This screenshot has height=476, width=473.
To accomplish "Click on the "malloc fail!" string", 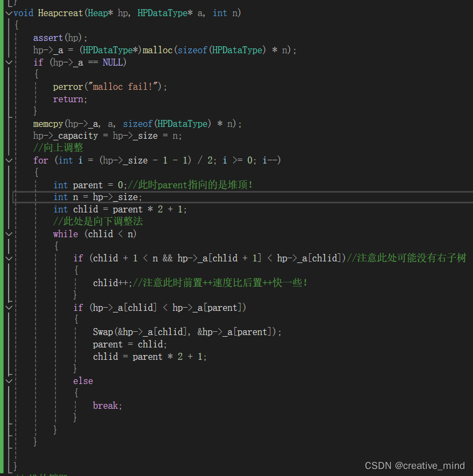I will click(x=124, y=87).
